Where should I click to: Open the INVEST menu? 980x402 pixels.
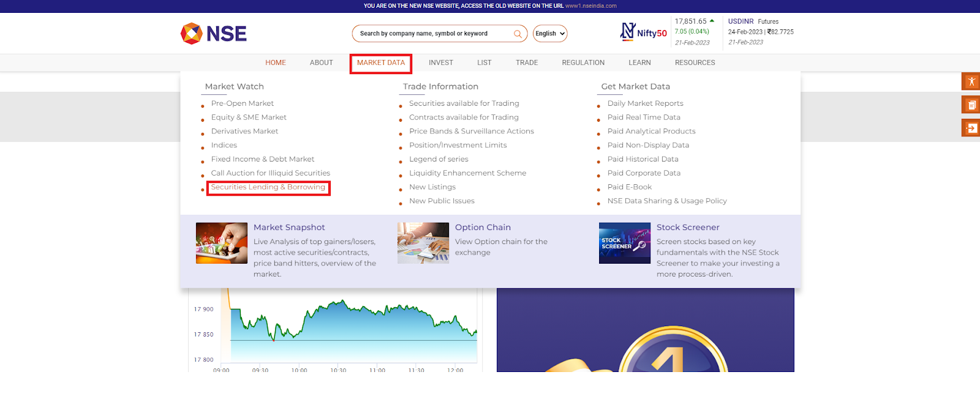click(441, 62)
